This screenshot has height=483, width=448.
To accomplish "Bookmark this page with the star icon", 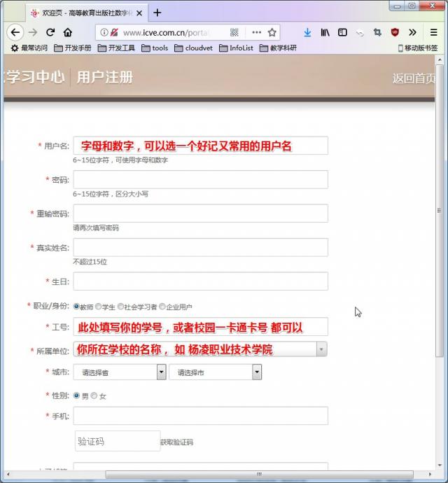I will (272, 32).
